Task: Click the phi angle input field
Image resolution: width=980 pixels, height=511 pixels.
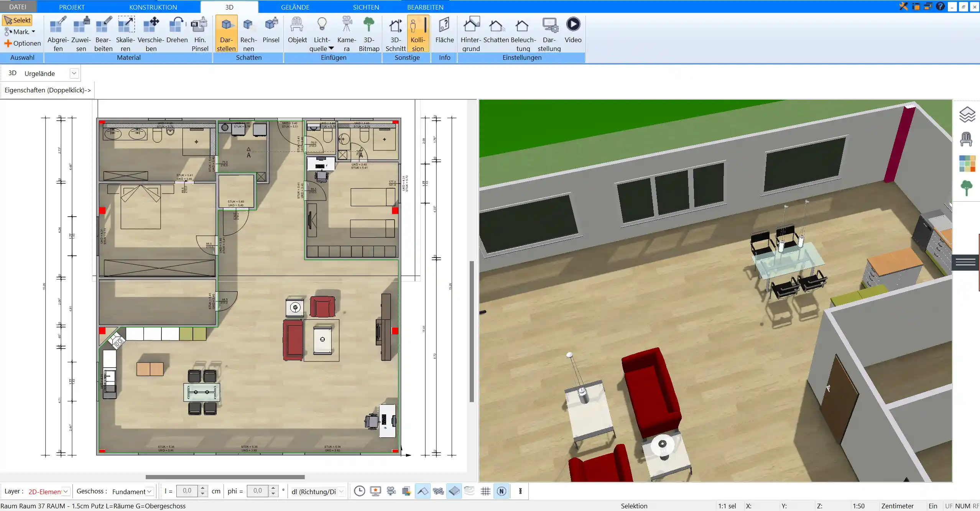Action: (258, 491)
